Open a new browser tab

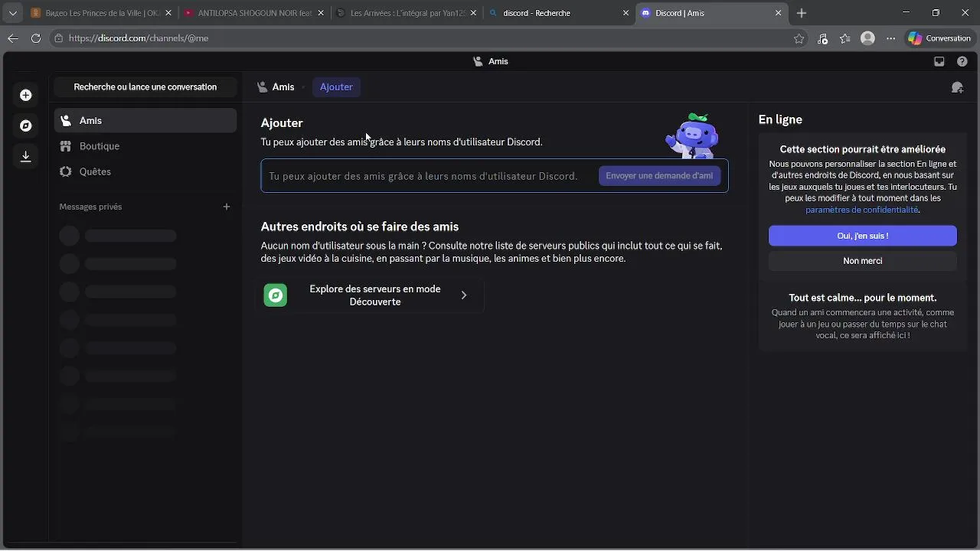click(802, 13)
